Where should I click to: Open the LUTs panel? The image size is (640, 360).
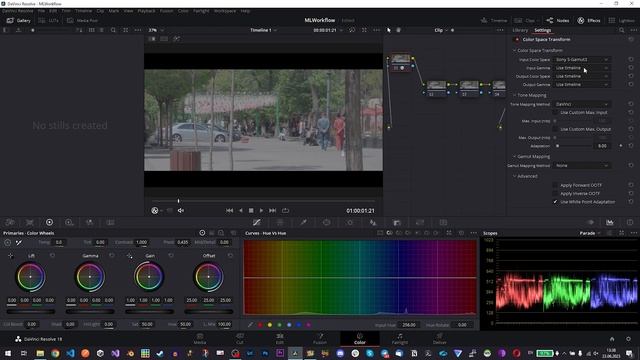click(x=48, y=20)
